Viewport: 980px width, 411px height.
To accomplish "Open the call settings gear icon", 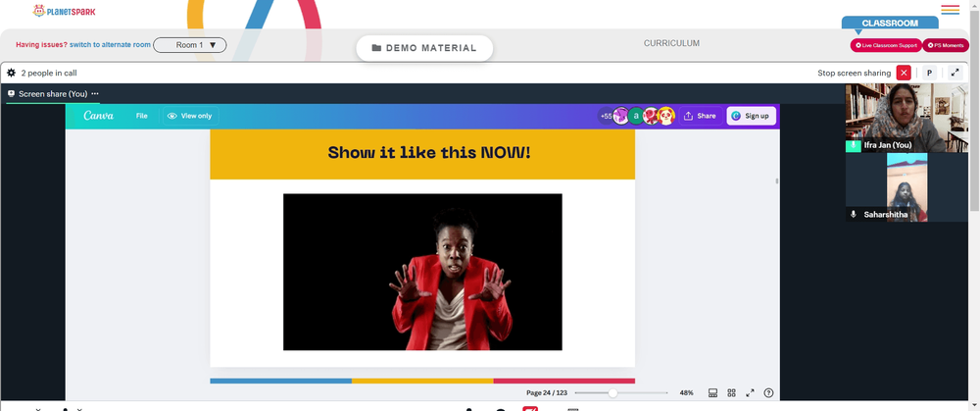I will [11, 74].
